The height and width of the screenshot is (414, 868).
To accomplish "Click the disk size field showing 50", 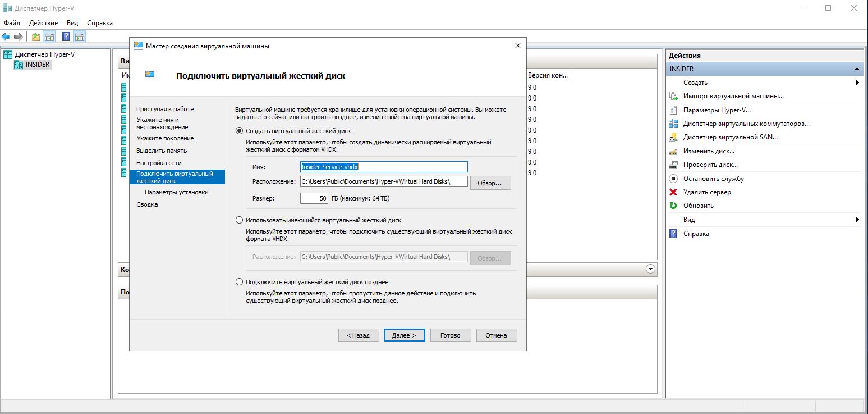I will (x=314, y=198).
